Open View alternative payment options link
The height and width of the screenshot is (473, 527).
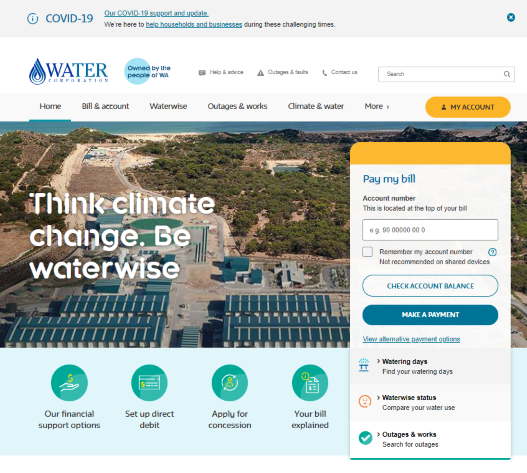pos(411,339)
